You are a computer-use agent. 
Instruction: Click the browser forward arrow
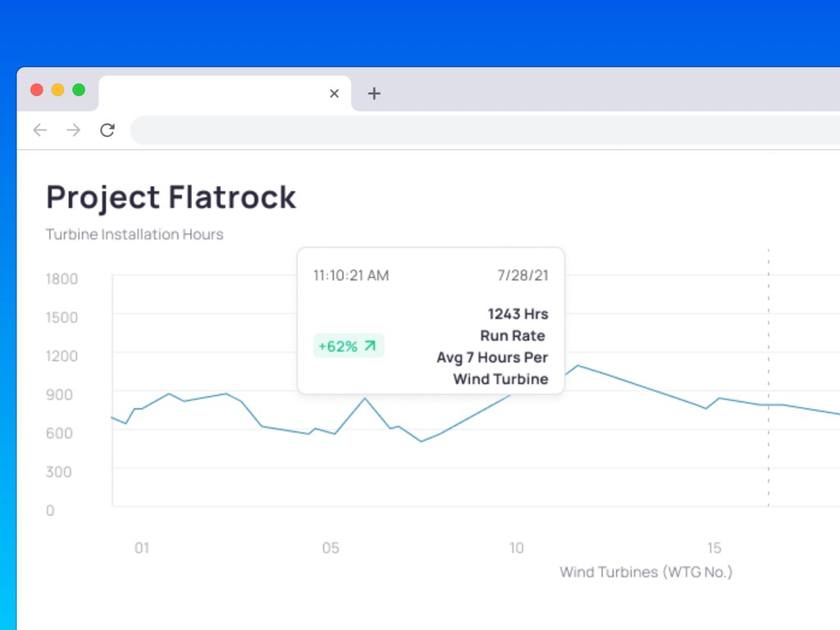(x=73, y=130)
